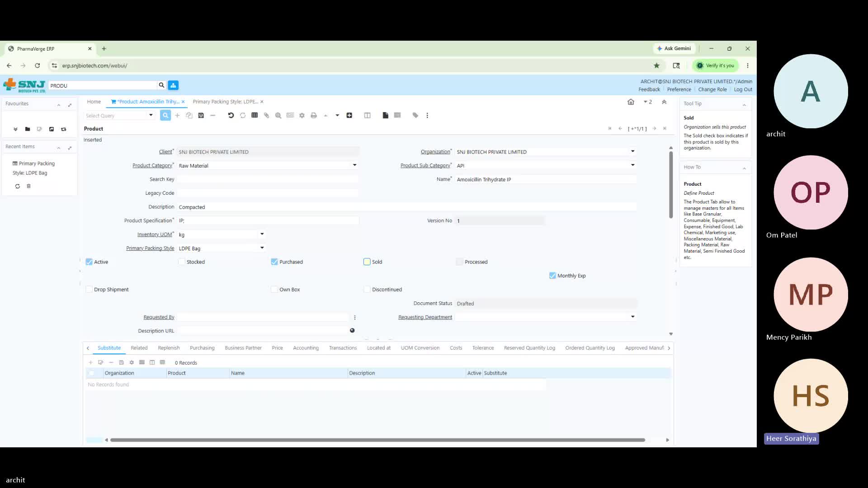
Task: Open the Requesting Department dropdown arrow
Action: (x=632, y=317)
